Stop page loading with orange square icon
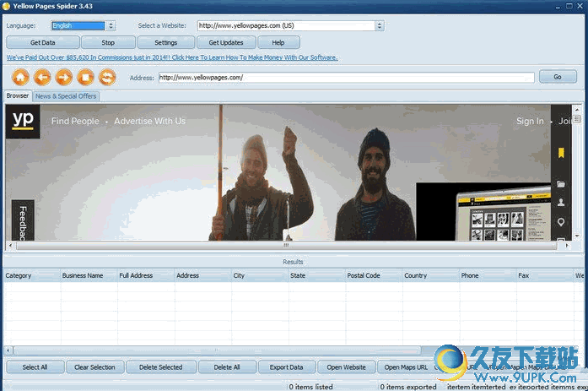This screenshot has height=391, width=588. pyautogui.click(x=85, y=78)
